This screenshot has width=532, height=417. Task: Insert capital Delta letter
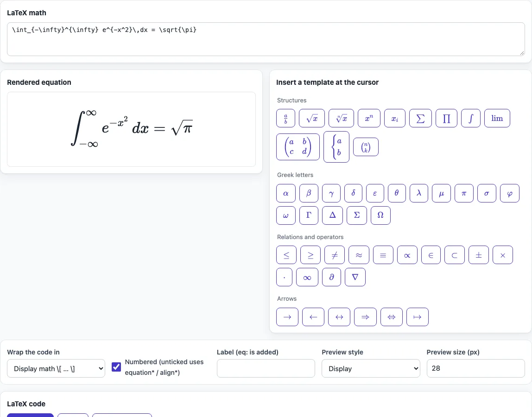(333, 215)
